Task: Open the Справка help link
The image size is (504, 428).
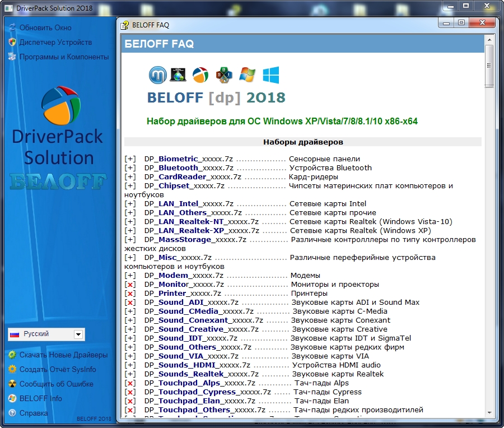Action: coord(34,413)
